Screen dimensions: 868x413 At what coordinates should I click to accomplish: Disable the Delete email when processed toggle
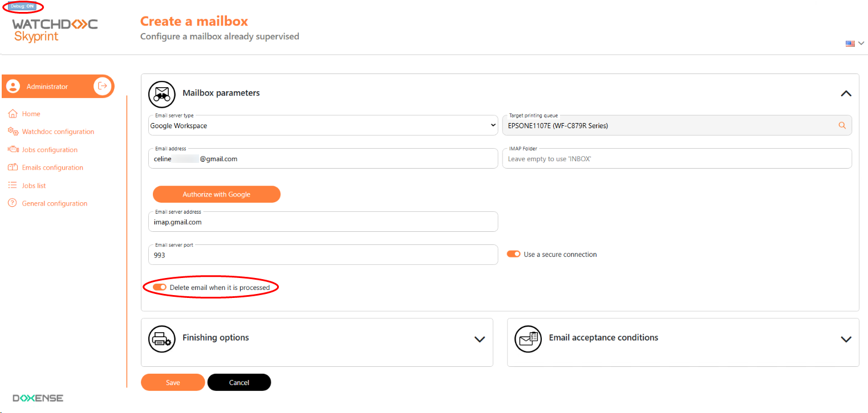160,287
